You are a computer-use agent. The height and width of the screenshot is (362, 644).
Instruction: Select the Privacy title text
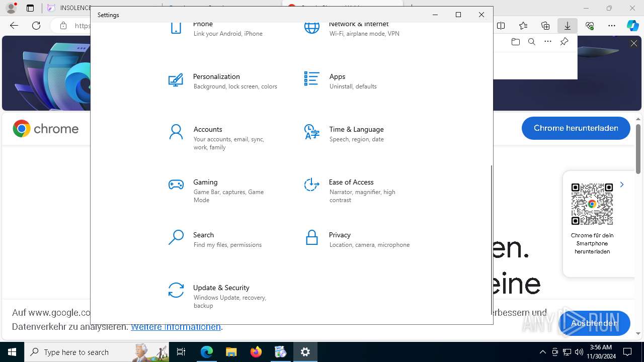[340, 235]
